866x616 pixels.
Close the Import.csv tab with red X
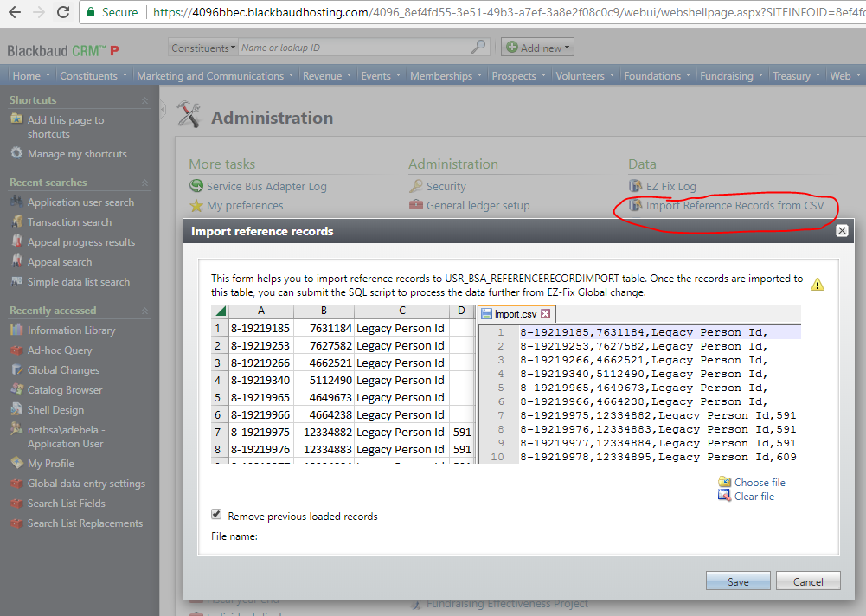[x=546, y=314]
